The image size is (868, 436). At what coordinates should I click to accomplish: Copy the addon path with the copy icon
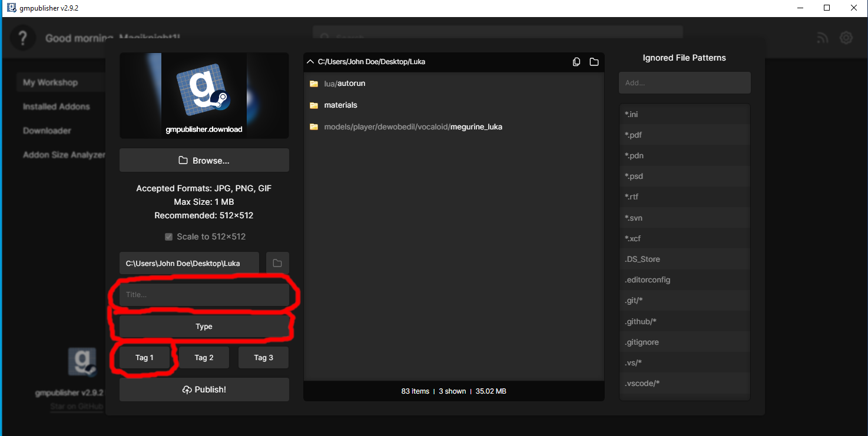[577, 62]
